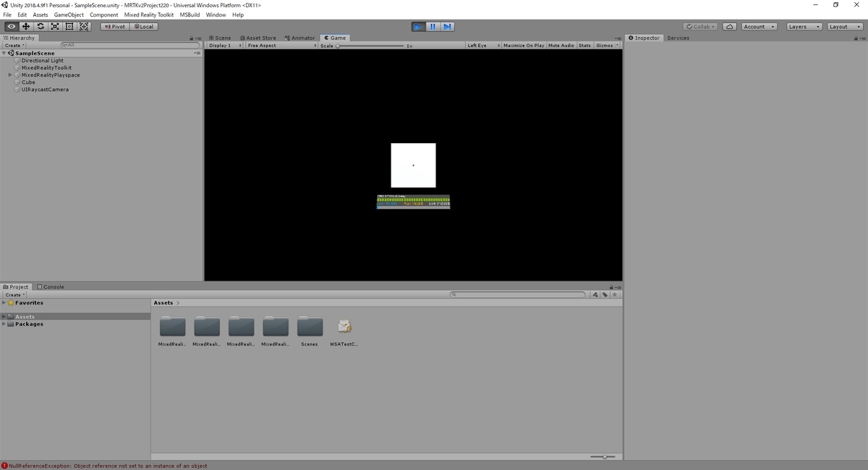868x470 pixels.
Task: Select the combined Transform tool
Action: [84, 27]
